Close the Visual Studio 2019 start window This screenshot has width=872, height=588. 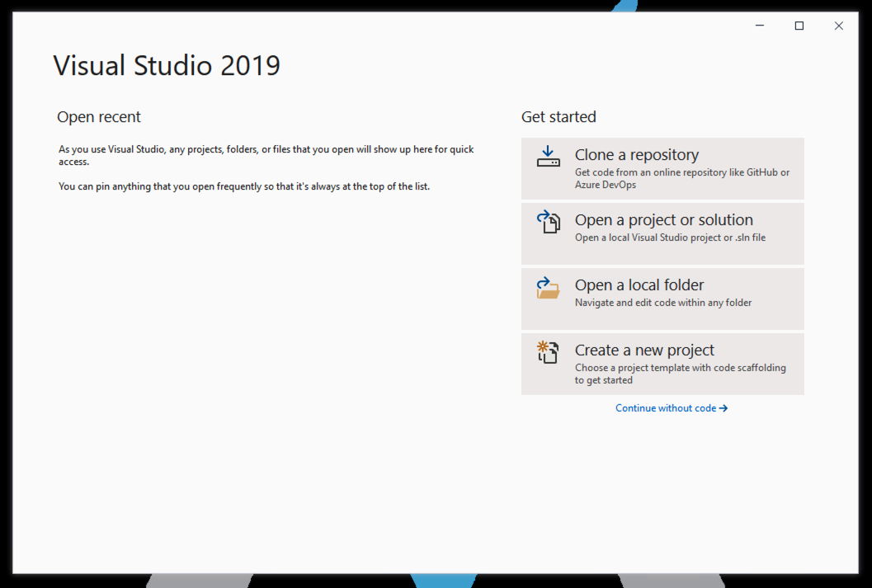(839, 26)
